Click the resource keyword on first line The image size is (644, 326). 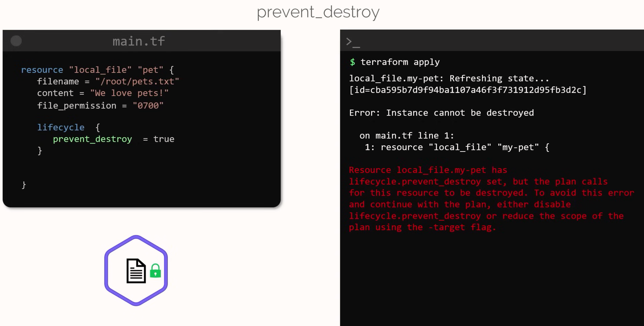[42, 70]
